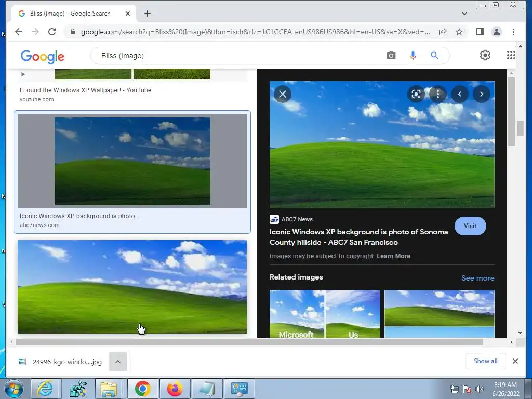Open downloaded 24996_kgo-windo....jpg file
Viewport: 532px width, 399px height.
click(61, 362)
